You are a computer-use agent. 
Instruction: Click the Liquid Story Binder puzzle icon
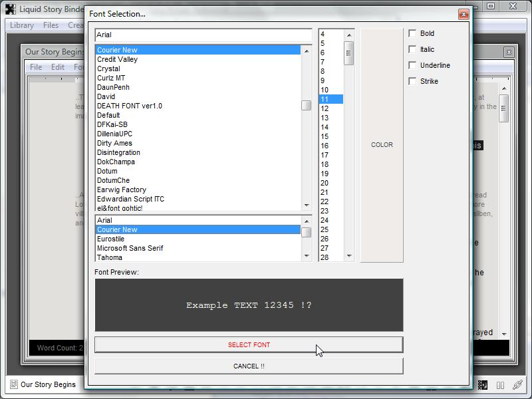coord(10,9)
